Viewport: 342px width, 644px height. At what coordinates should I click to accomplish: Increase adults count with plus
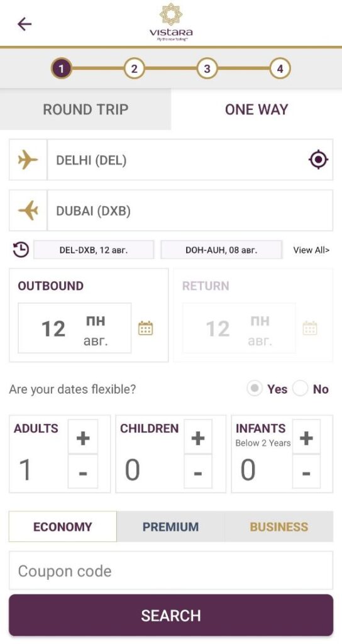83,436
